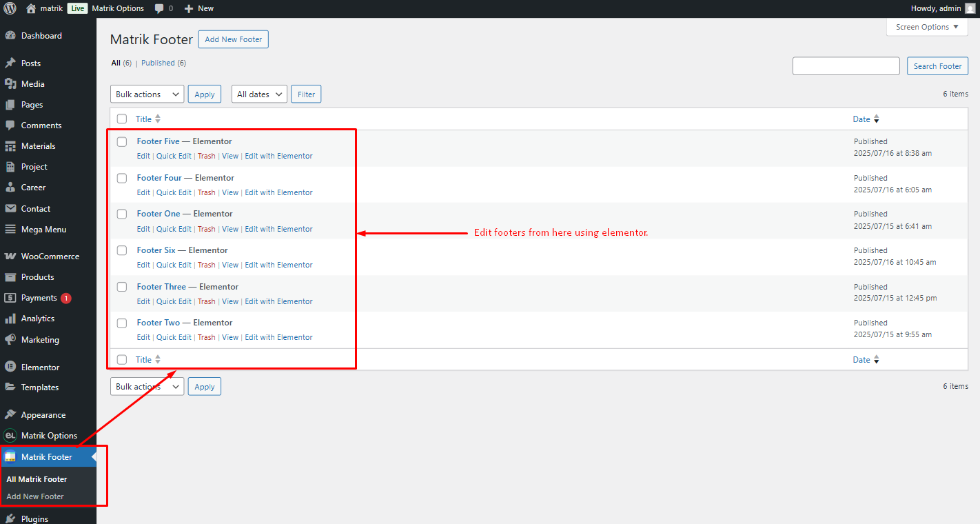
Task: Click the comments bubble icon in admin bar
Action: (159, 8)
